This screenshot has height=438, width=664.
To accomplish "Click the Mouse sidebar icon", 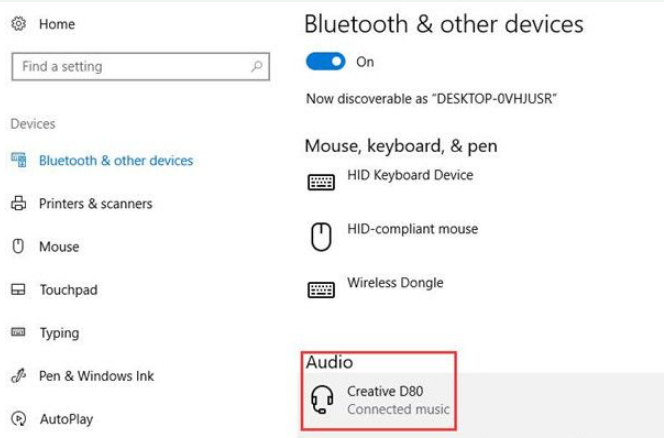I will click(x=18, y=247).
